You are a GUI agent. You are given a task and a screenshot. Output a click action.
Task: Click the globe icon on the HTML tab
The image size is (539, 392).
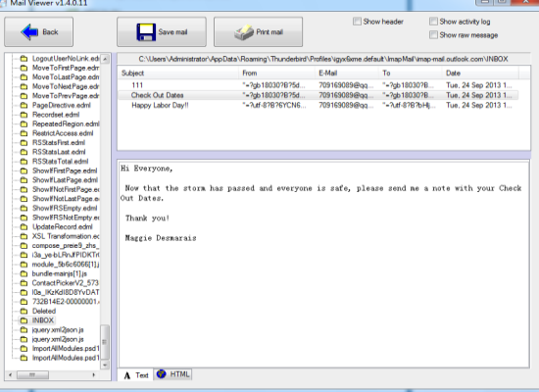(x=162, y=373)
